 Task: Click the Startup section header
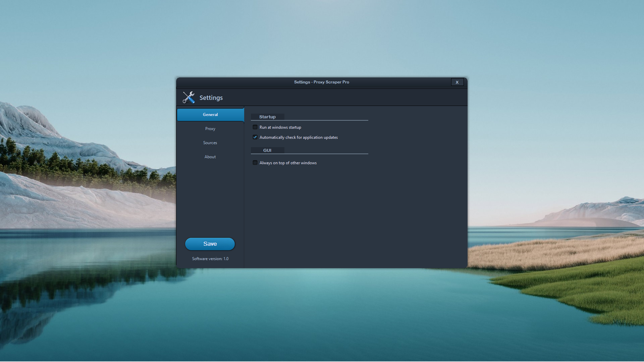click(x=267, y=117)
